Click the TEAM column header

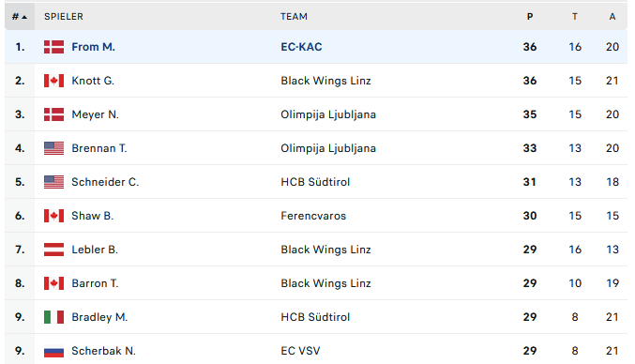point(294,17)
